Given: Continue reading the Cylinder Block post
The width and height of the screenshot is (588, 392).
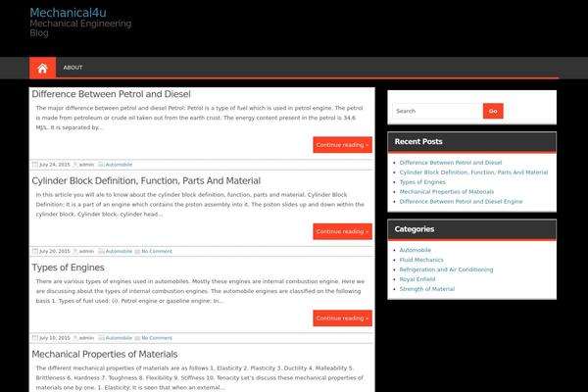Looking at the screenshot, I should (342, 231).
